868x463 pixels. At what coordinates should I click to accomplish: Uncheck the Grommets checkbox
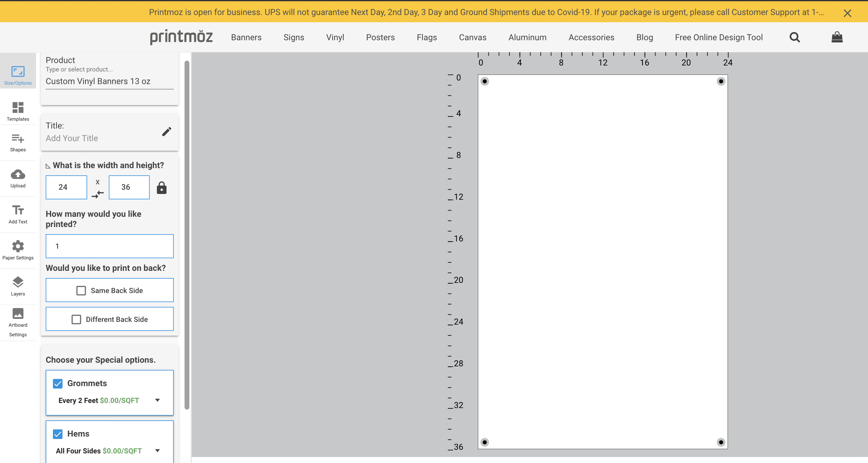pyautogui.click(x=58, y=383)
